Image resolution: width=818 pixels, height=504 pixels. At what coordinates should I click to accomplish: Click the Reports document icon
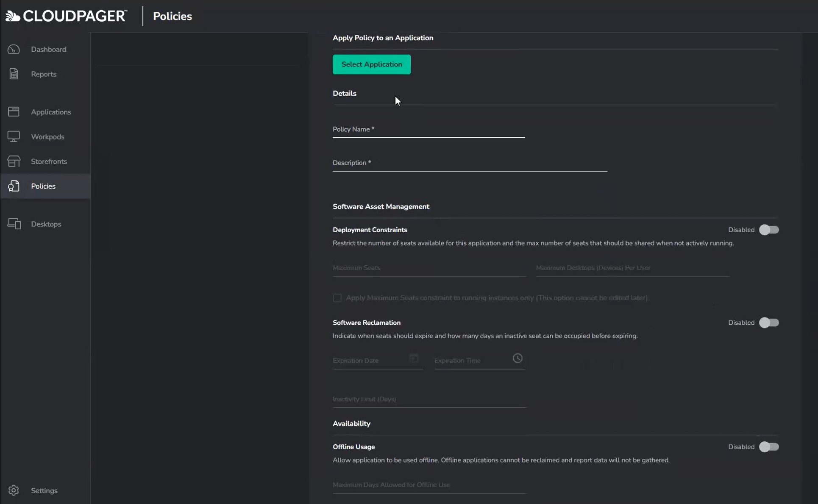(x=14, y=74)
